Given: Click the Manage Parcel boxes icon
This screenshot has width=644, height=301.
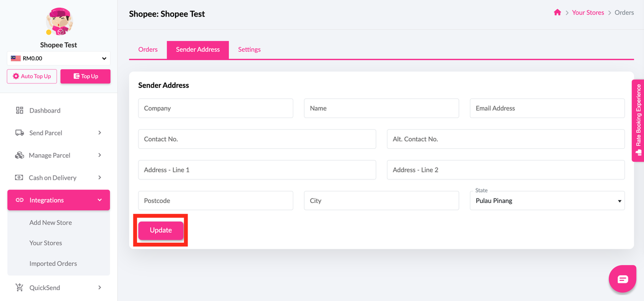Looking at the screenshot, I should click(x=20, y=155).
